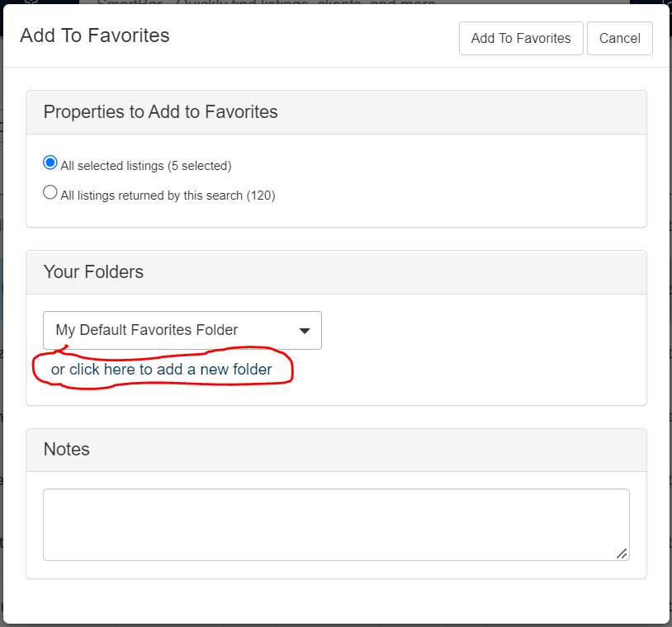Click the "(5 selected)" count text

point(199,166)
